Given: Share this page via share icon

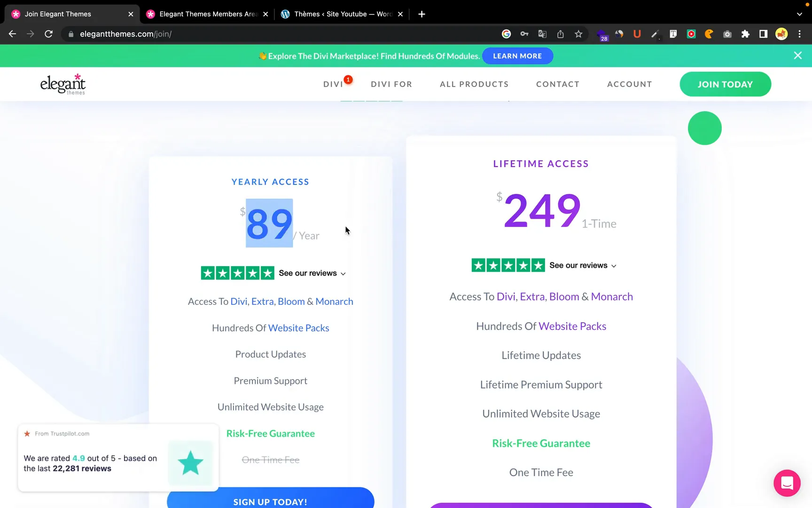Looking at the screenshot, I should pyautogui.click(x=561, y=34).
